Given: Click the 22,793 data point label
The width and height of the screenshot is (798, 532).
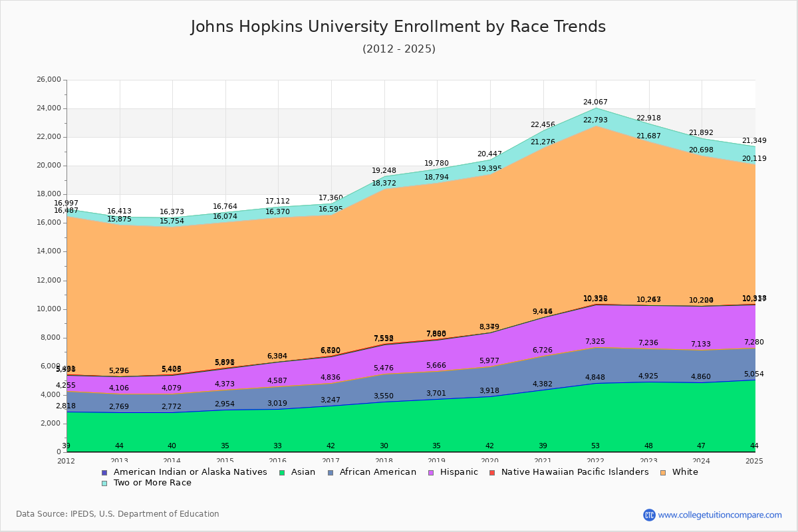Looking at the screenshot, I should pos(596,120).
